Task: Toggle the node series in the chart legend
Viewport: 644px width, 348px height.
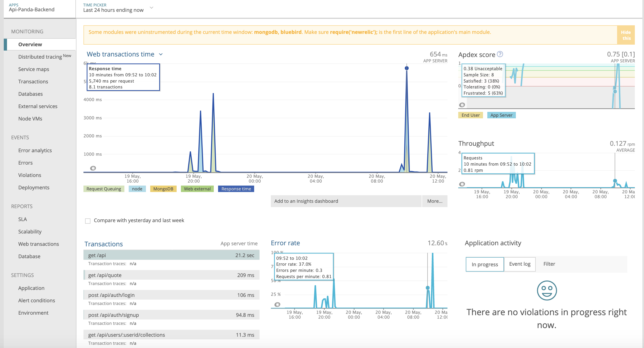Action: coord(137,189)
